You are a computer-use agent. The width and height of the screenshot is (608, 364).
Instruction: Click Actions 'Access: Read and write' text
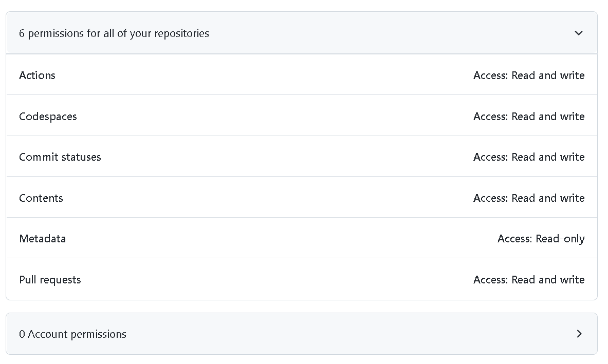[529, 75]
